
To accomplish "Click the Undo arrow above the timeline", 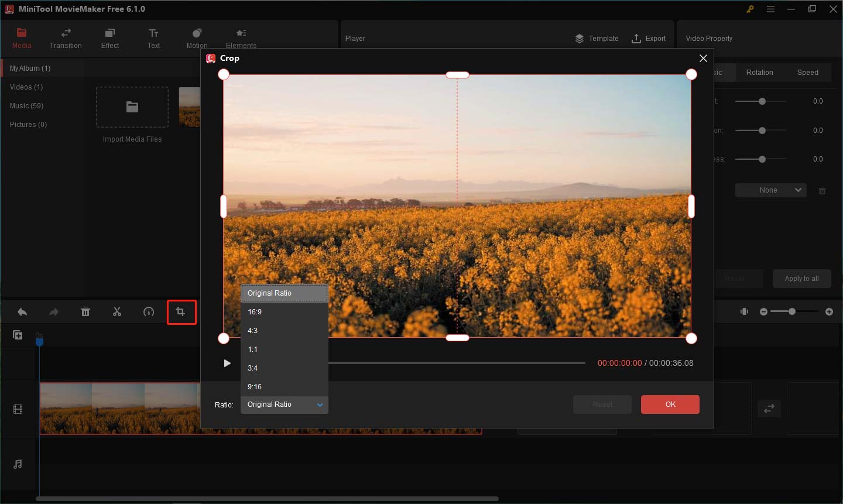I will (x=22, y=312).
